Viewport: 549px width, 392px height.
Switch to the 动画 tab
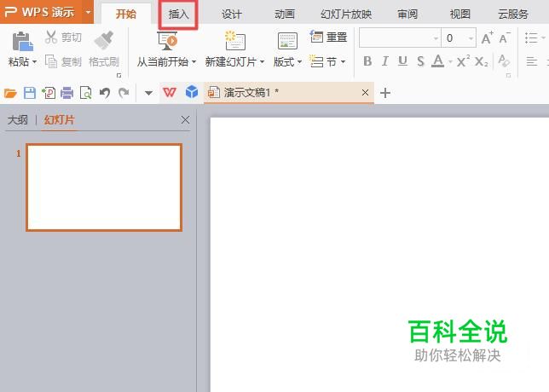pos(285,14)
